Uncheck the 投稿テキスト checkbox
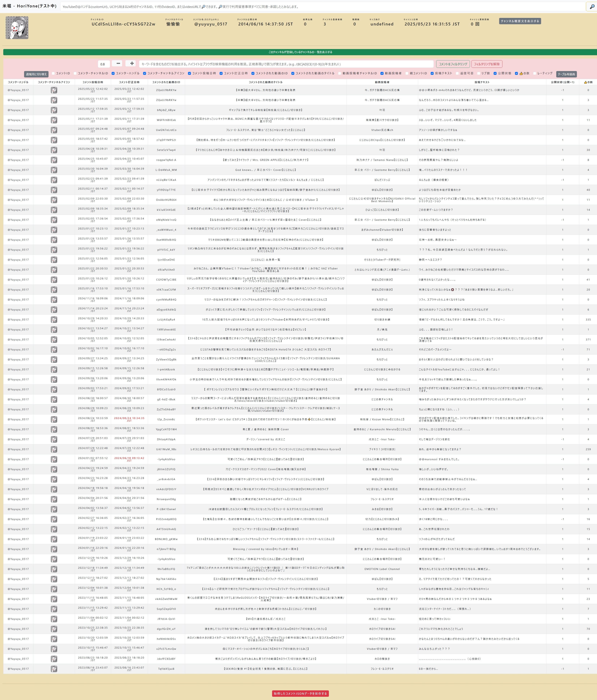 [432, 73]
